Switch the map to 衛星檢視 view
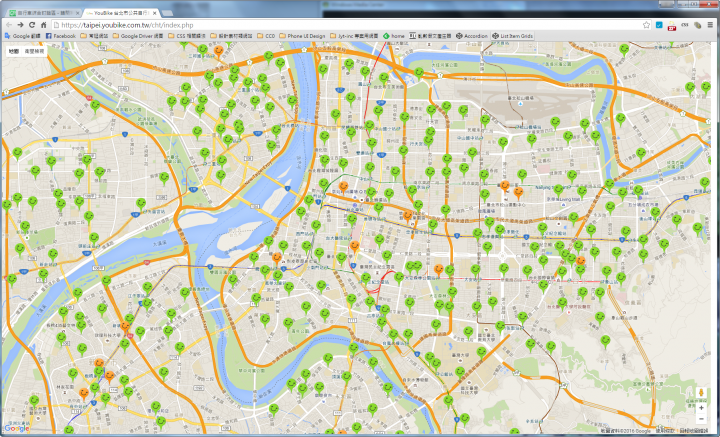Screen dimensions: 720x437 click(34, 51)
